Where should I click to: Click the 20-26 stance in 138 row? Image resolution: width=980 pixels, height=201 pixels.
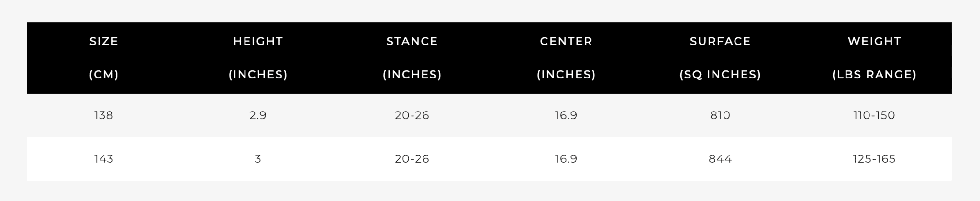click(x=412, y=115)
